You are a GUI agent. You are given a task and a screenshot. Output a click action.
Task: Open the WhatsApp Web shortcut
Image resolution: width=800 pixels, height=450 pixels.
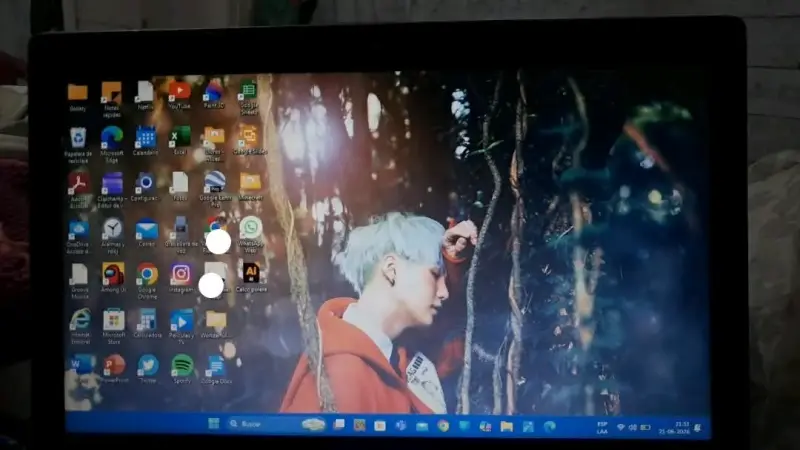pos(251,235)
